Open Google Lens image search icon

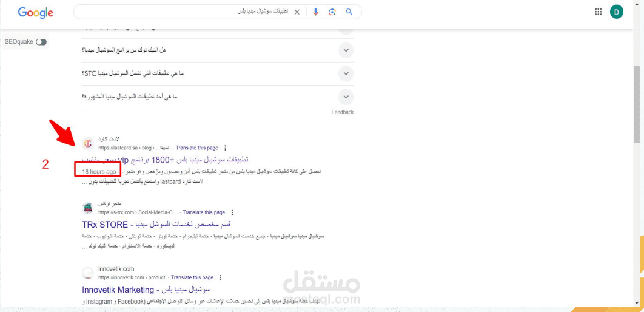(x=332, y=12)
